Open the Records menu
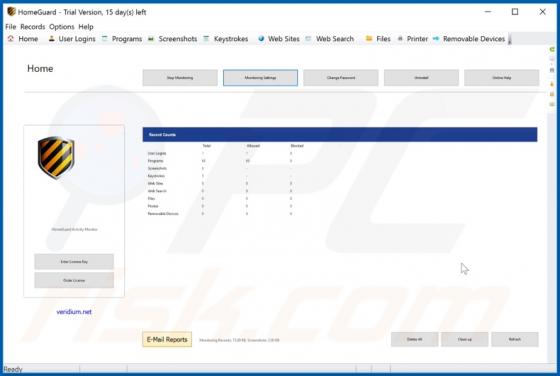 [32, 27]
